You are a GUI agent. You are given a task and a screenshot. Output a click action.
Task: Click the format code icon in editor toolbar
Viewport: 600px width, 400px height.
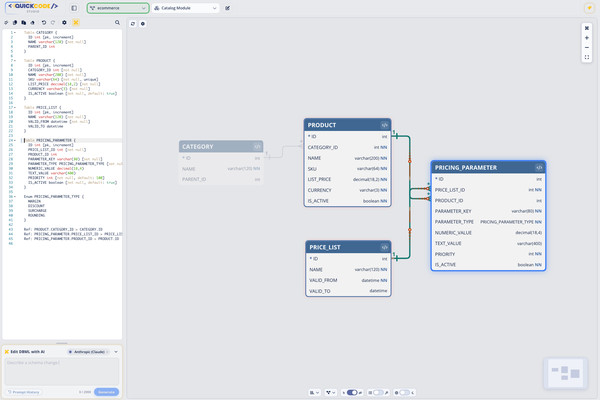click(x=6, y=23)
